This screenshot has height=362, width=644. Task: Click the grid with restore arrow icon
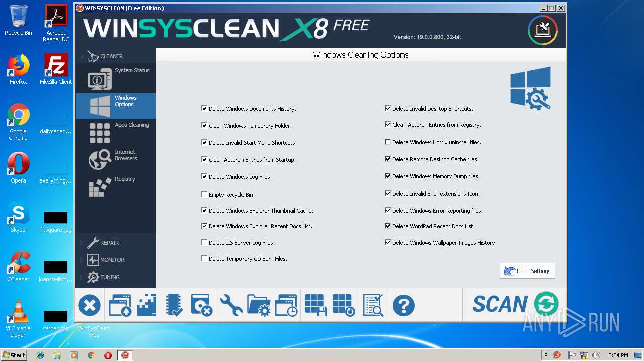coord(344,305)
